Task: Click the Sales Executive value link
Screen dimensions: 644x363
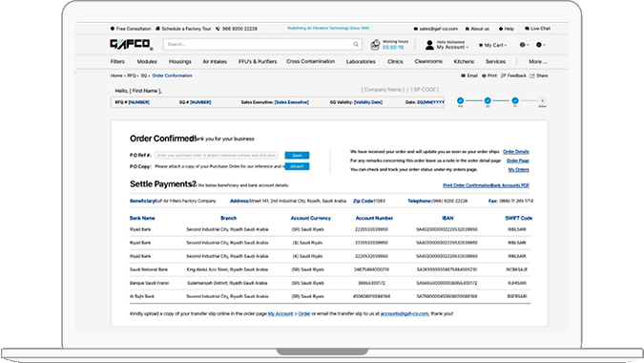Action: (292, 102)
